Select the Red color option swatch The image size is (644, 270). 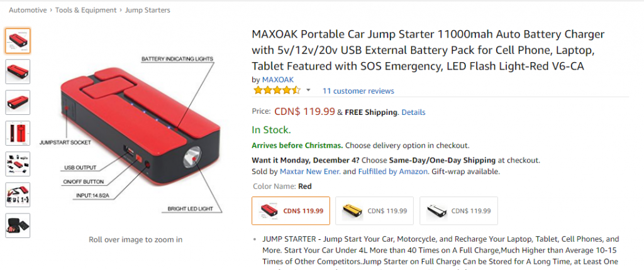pyautogui.click(x=291, y=211)
